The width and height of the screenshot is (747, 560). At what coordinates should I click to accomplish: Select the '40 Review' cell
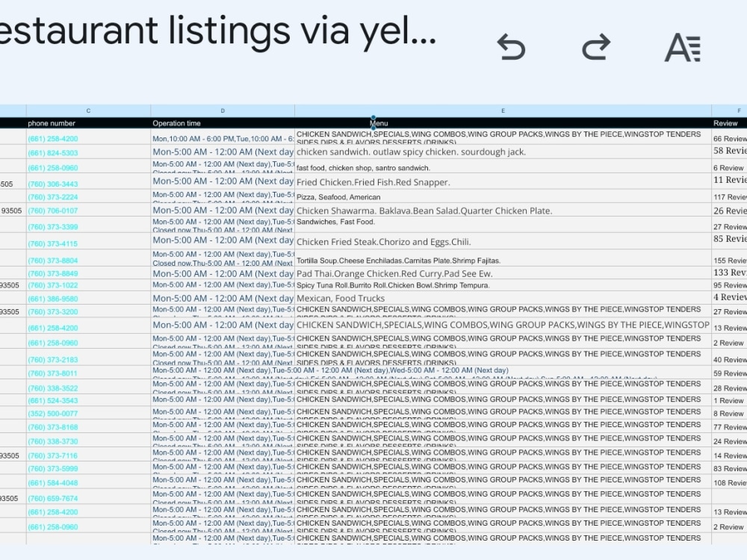[729, 358]
